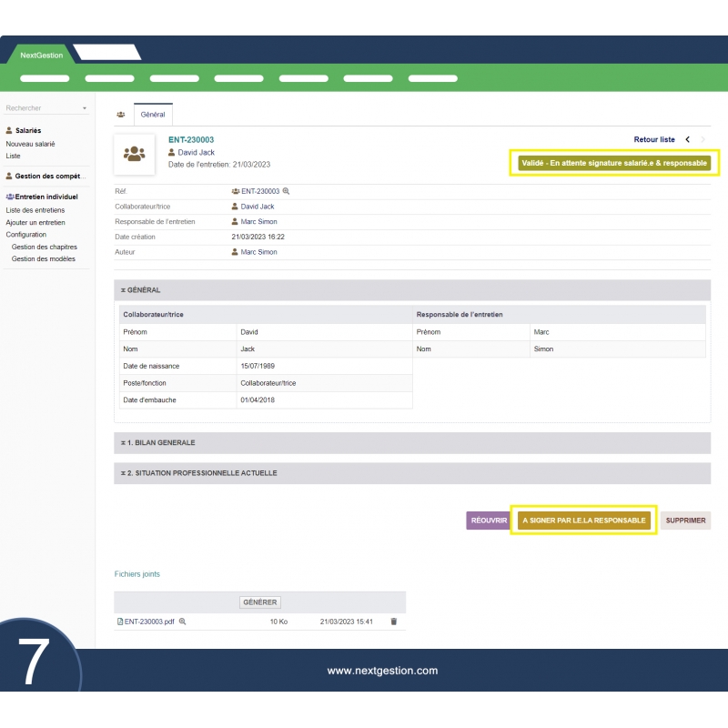728x728 pixels.
Task: Preview ENT-230003.pdf with its magnifier icon
Action: click(x=182, y=622)
